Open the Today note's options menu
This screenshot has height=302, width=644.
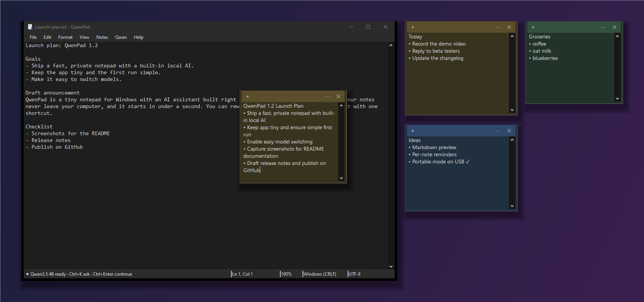[497, 27]
